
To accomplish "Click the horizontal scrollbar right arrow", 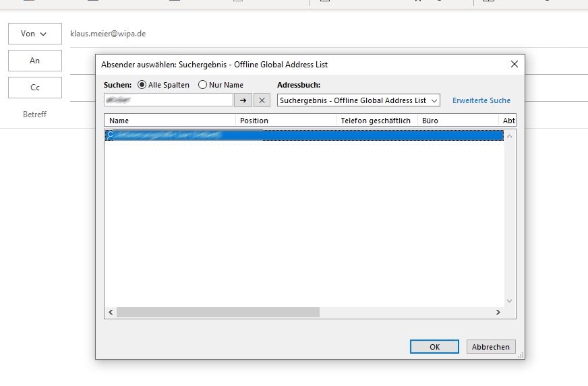I will [x=498, y=313].
